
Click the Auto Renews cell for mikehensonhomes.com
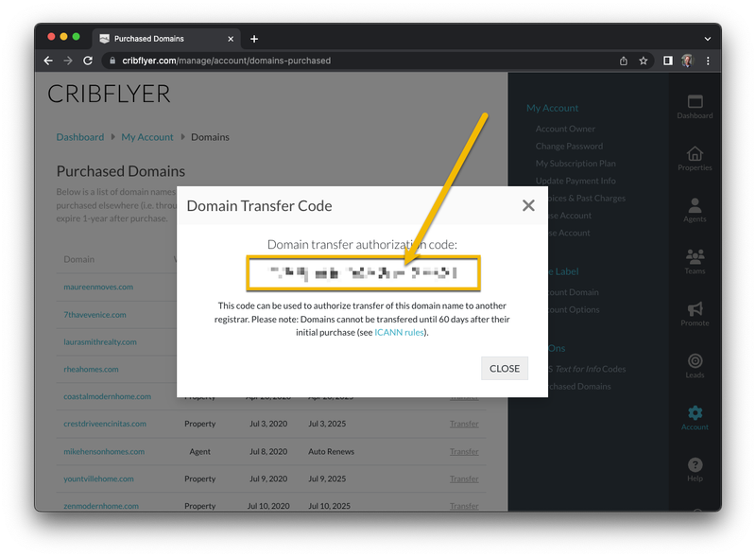click(332, 451)
